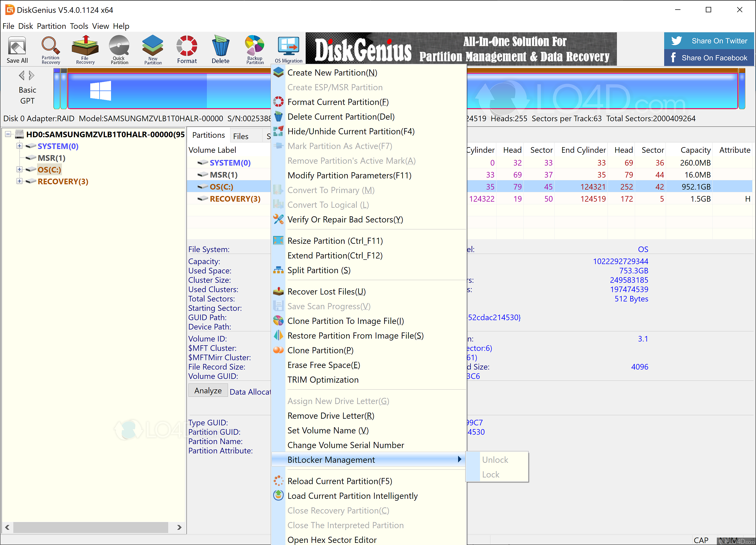Open the Partition menu
The image size is (756, 545).
[51, 26]
